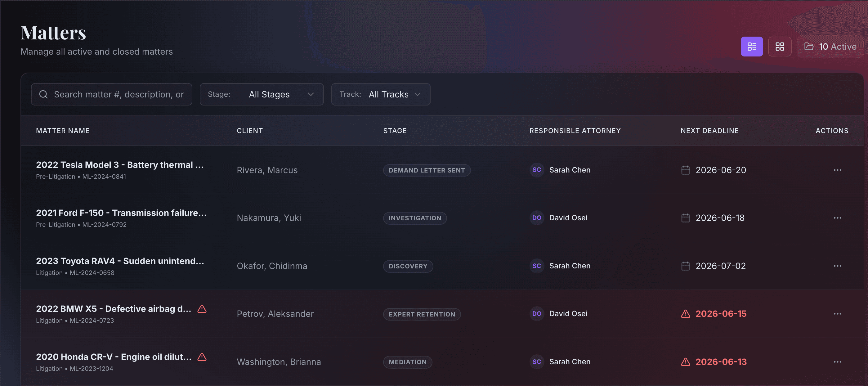Select client Petrov, Aleksander
This screenshot has width=868, height=386.
pyautogui.click(x=275, y=314)
